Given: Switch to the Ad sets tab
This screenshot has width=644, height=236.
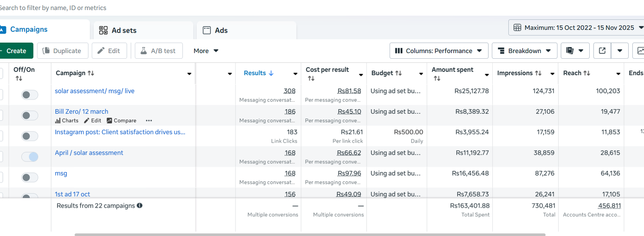Looking at the screenshot, I should tap(124, 31).
